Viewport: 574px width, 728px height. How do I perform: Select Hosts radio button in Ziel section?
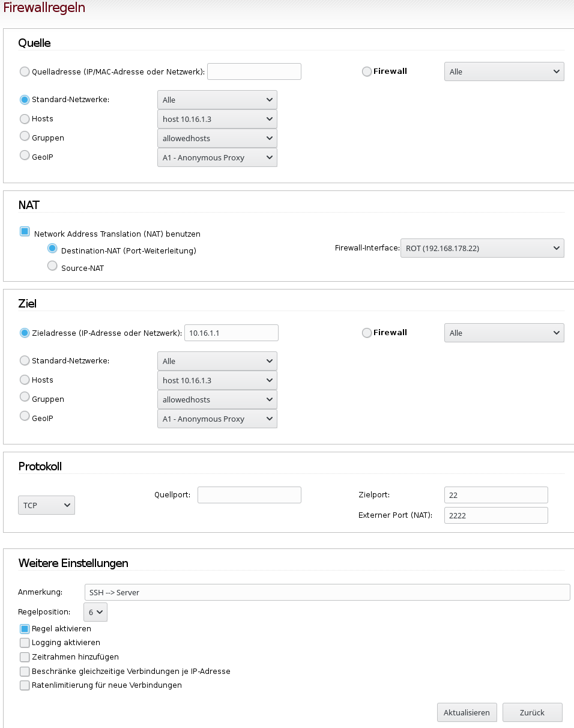pos(25,380)
